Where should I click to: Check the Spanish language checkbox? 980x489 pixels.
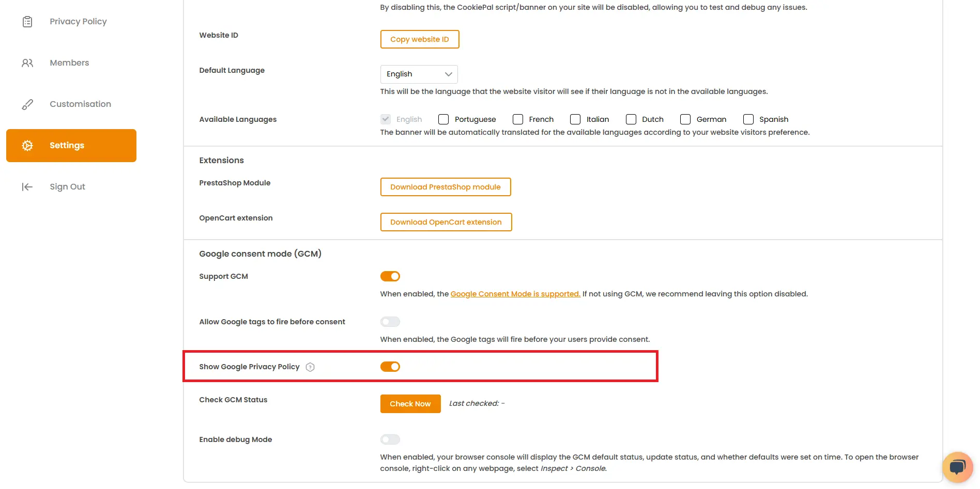click(748, 119)
